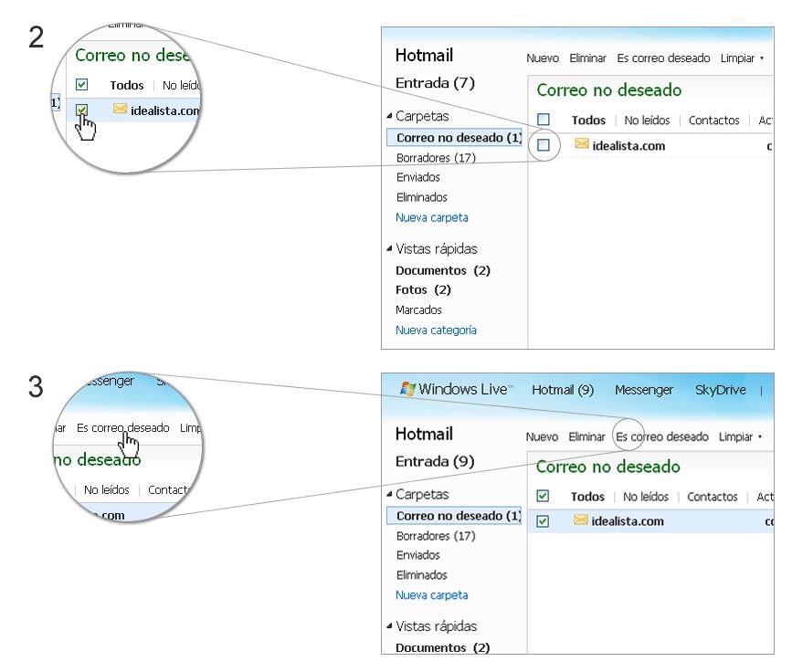Open Marcados quick view
Screen dimensions: 792x672
[x=418, y=310]
